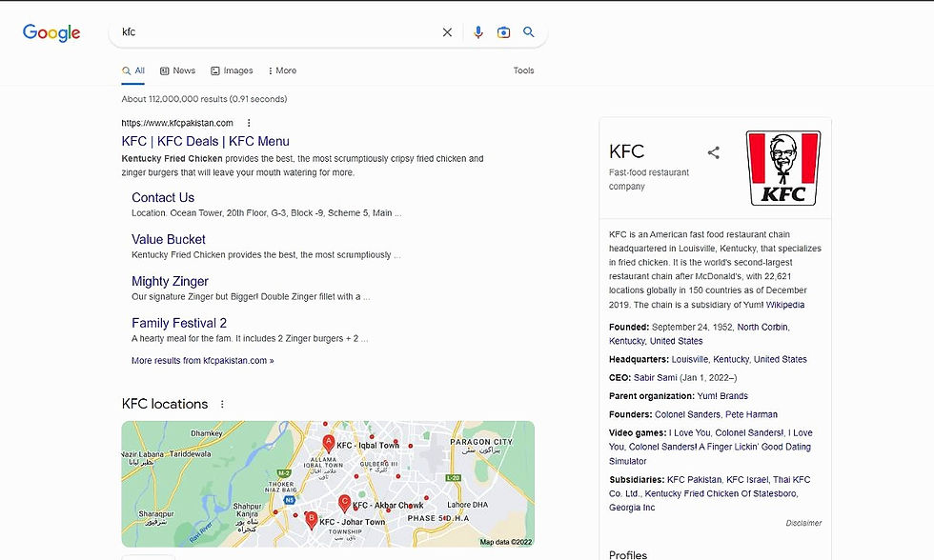Click the Thai KFC Co. Ltd. link
Image resolution: width=934 pixels, height=560 pixels.
coord(709,487)
